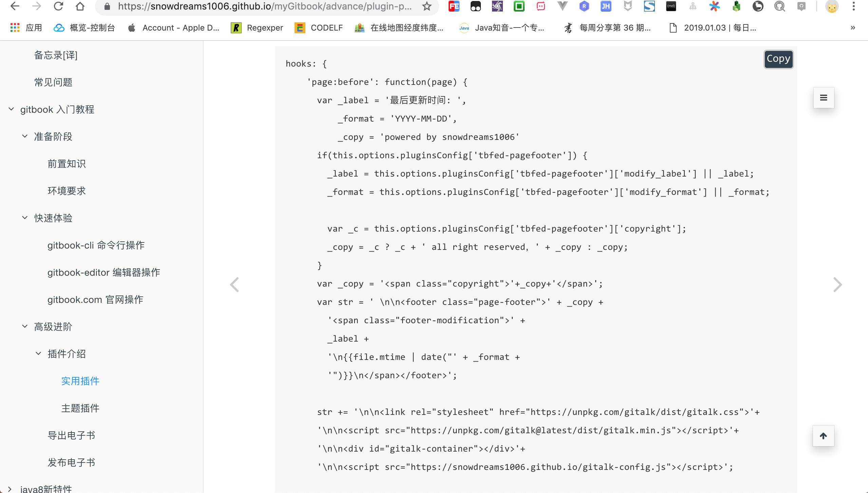Click the blue S extension icon
868x493 pixels.
tap(649, 6)
